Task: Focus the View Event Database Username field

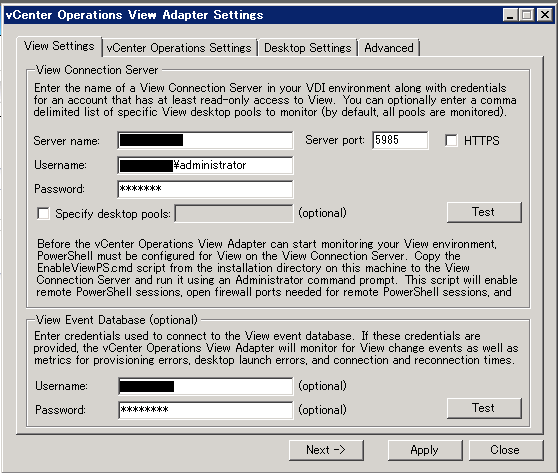Action: click(205, 386)
